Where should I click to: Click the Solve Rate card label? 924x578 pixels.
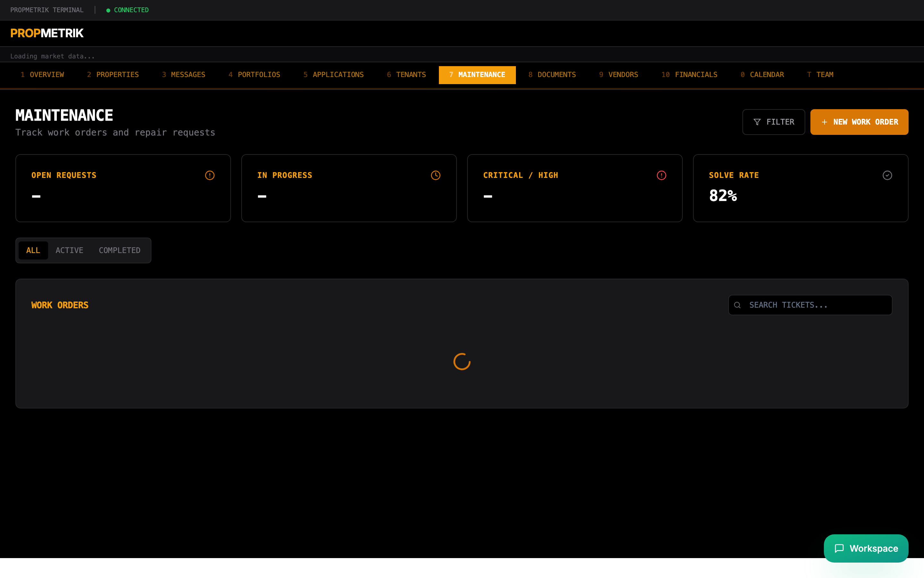pos(734,175)
